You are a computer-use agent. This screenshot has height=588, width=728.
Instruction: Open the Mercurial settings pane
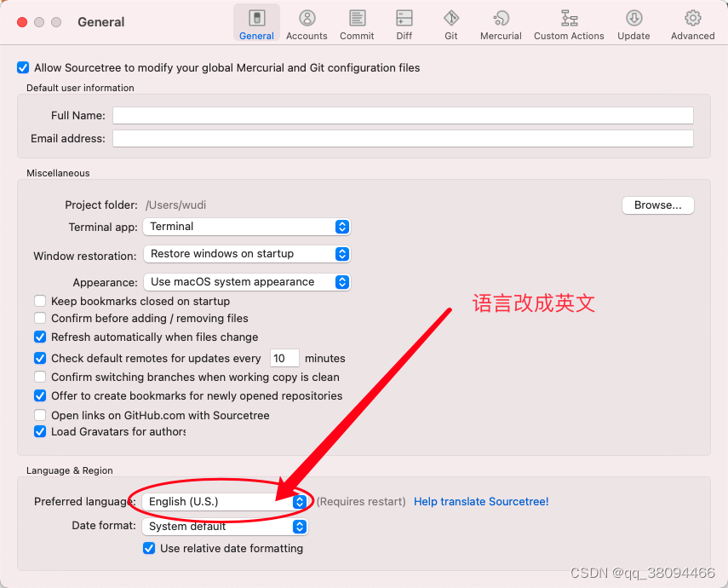tap(501, 23)
